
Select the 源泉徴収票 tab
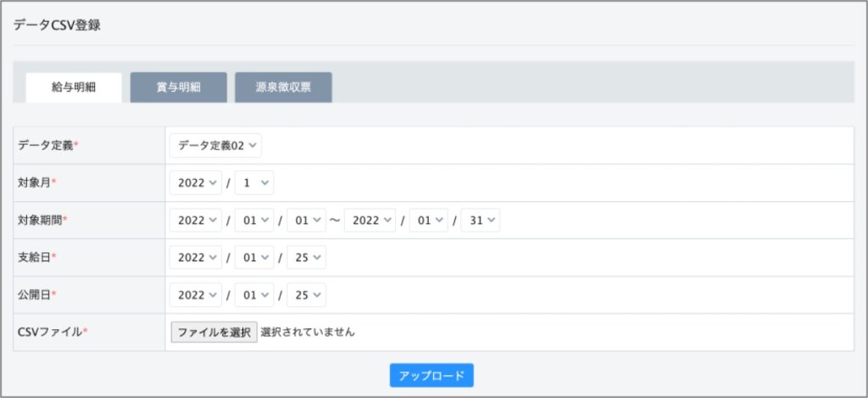coord(283,87)
